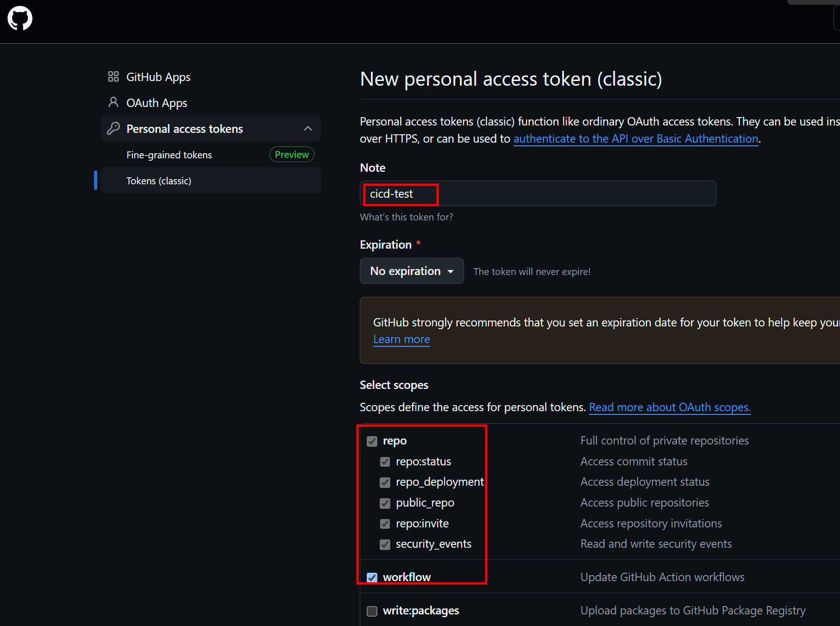Click the 'Full control of private repositories' description
The height and width of the screenshot is (626, 840).
pos(664,440)
